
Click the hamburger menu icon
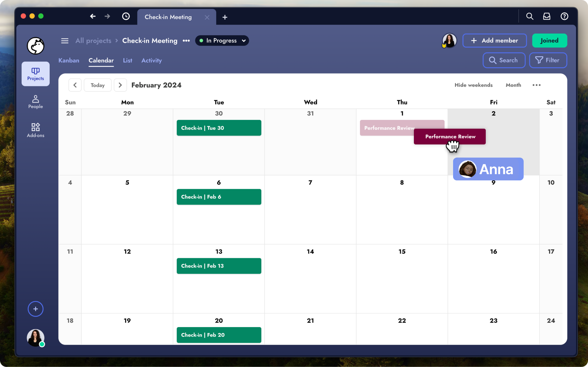[65, 41]
